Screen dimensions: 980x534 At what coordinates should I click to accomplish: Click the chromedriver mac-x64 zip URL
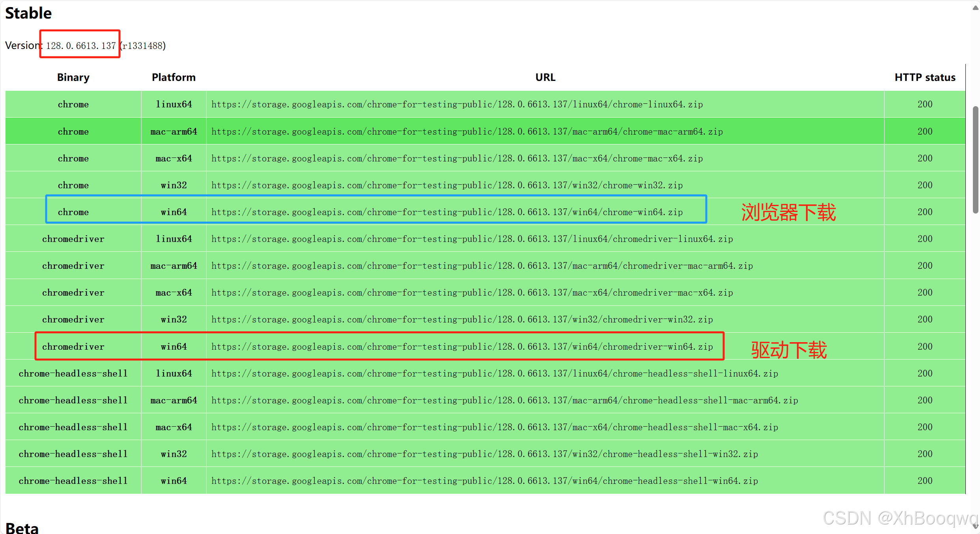(x=472, y=292)
